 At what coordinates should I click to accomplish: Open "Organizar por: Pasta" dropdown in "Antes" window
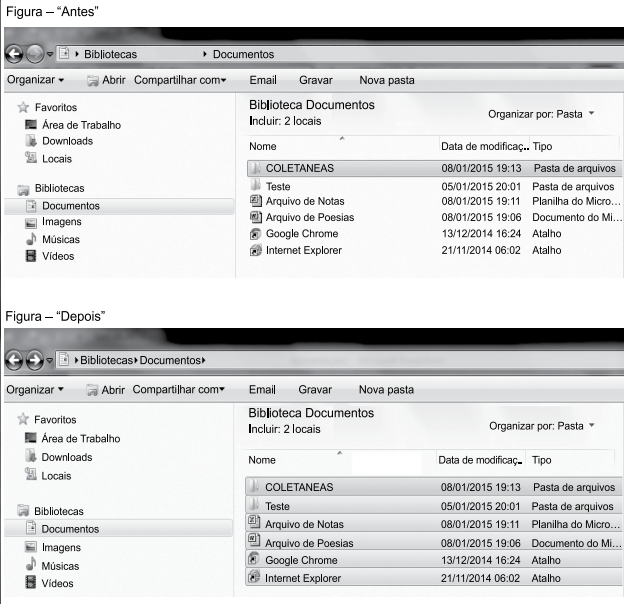coord(540,114)
